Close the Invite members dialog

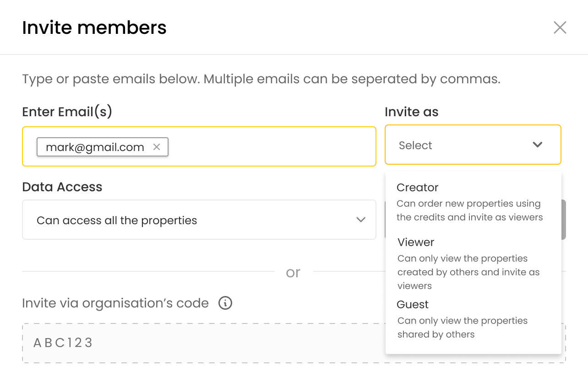560,27
